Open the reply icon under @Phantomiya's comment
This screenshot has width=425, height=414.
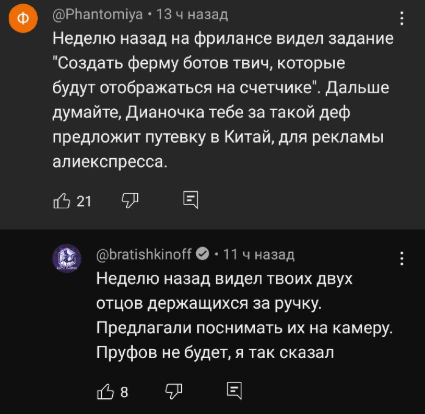[191, 200]
